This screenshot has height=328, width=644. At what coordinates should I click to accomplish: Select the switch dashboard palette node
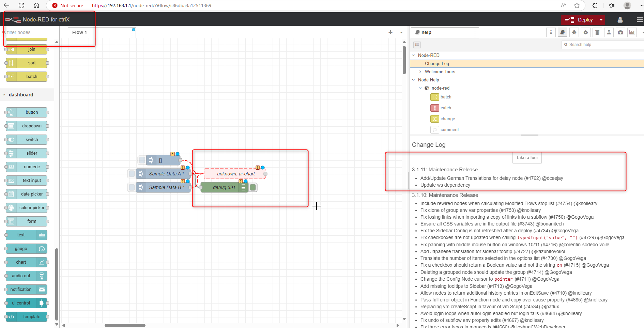27,140
